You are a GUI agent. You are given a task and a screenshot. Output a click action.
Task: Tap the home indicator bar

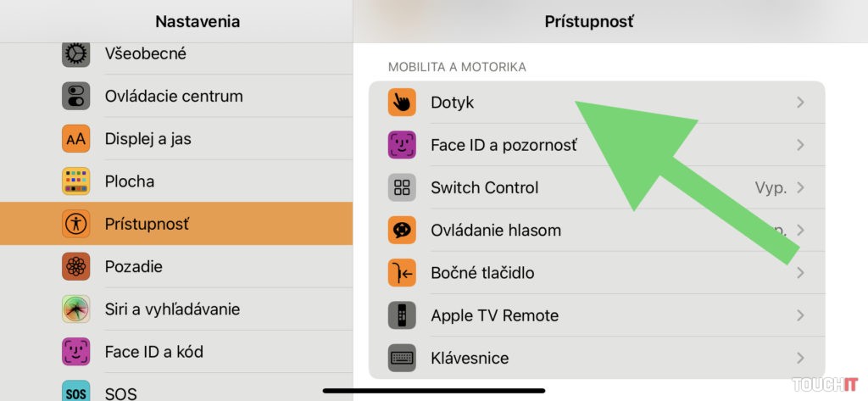pos(434,391)
